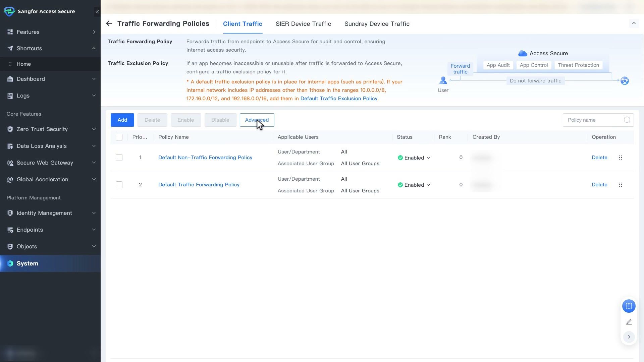The image size is (644, 362).
Task: Click the Objects icon in sidebar
Action: [x=10, y=246]
